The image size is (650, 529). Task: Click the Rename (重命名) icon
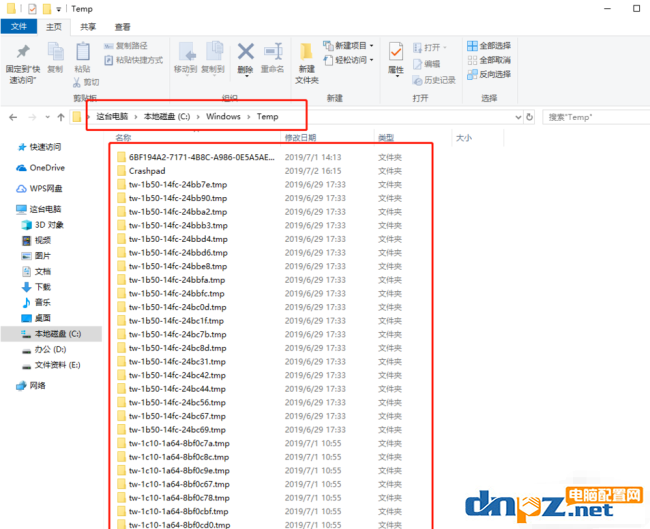pos(273,52)
